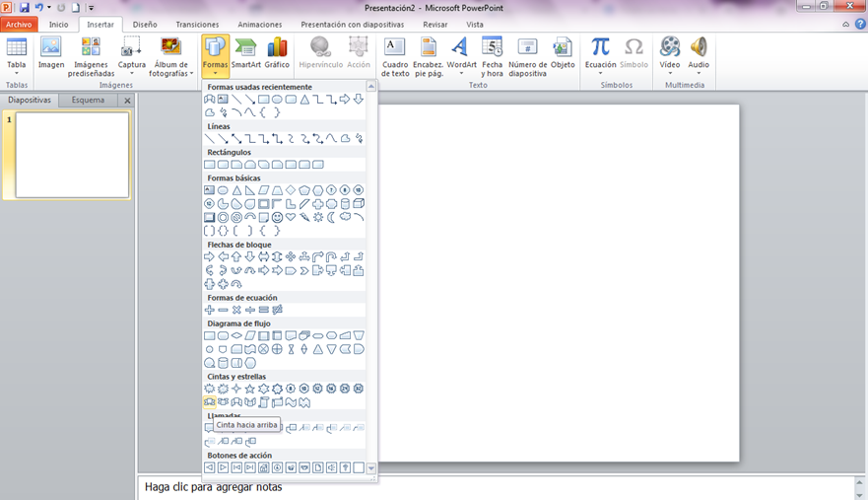Select the donut ring in Formas básicas
868x500 pixels.
click(223, 217)
